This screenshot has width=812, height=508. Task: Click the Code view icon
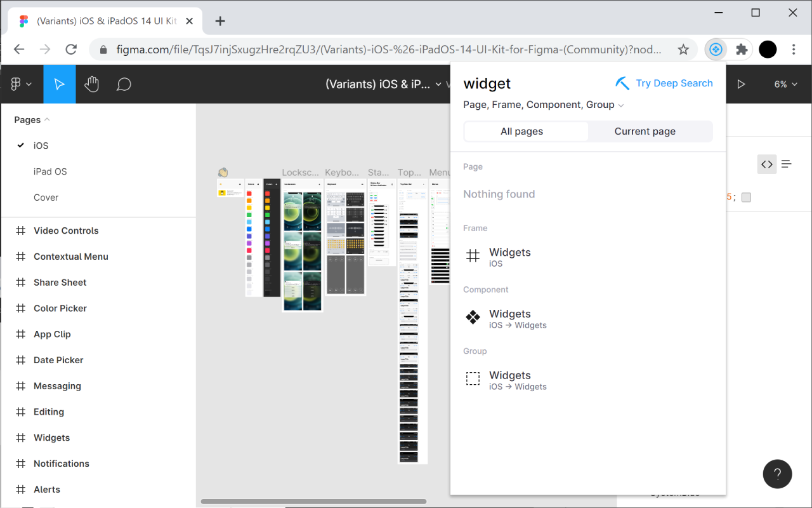pyautogui.click(x=767, y=164)
